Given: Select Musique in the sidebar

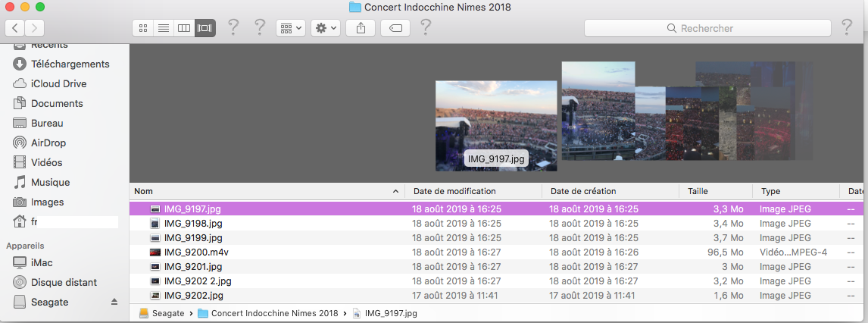Looking at the screenshot, I should (x=51, y=182).
